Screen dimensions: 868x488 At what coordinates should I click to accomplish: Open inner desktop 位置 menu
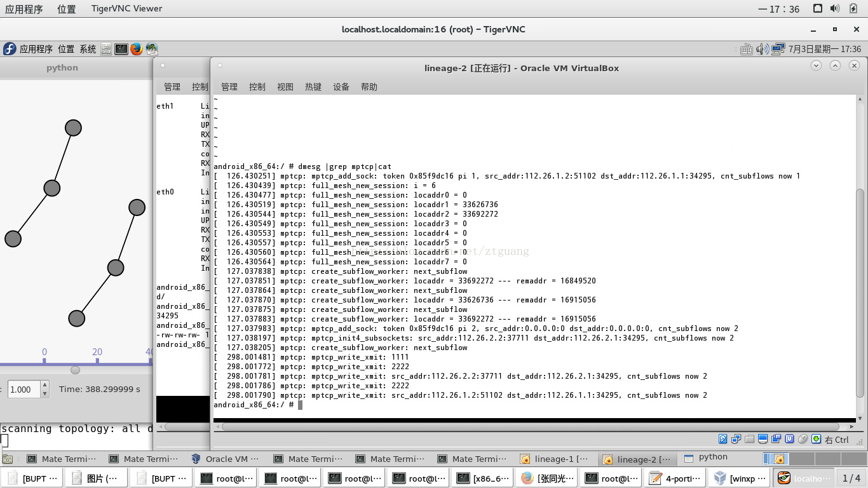(66, 49)
